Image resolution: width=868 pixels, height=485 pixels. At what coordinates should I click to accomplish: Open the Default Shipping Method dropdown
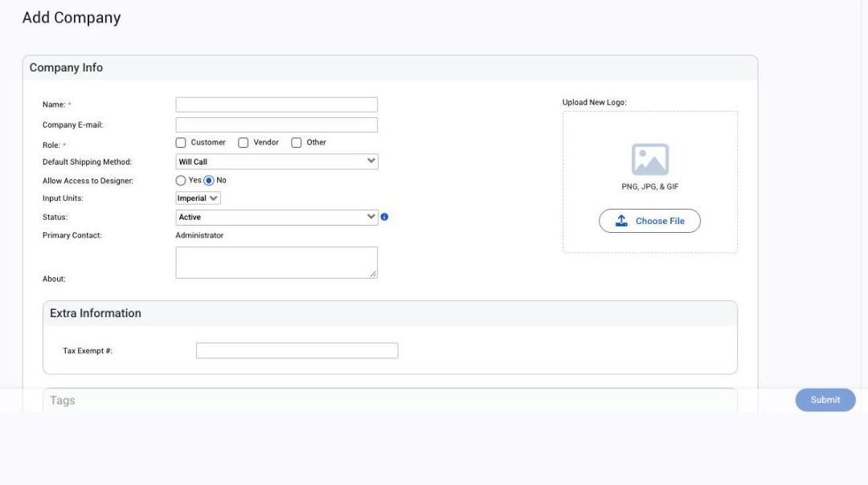point(276,161)
